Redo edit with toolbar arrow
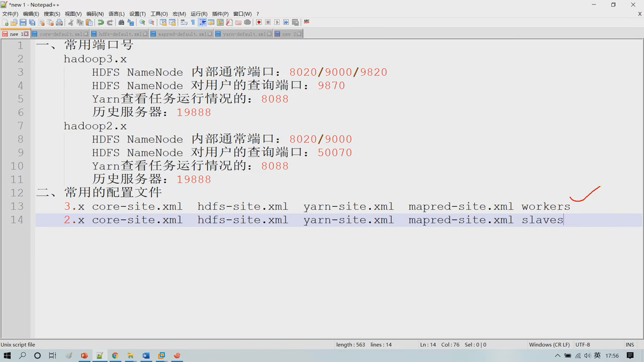 coord(110,22)
